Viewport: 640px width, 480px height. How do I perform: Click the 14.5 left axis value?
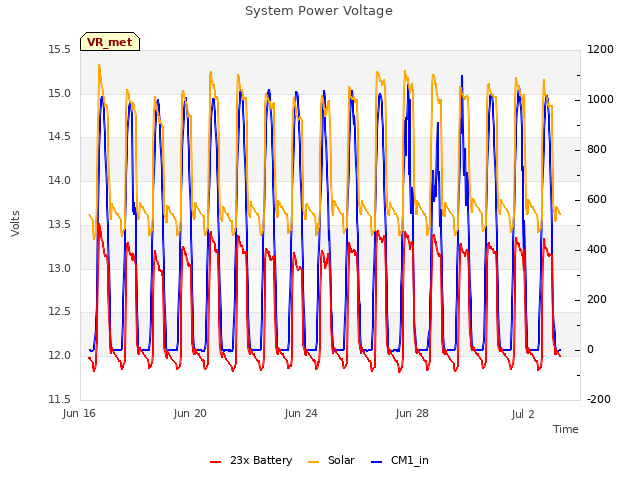60,137
